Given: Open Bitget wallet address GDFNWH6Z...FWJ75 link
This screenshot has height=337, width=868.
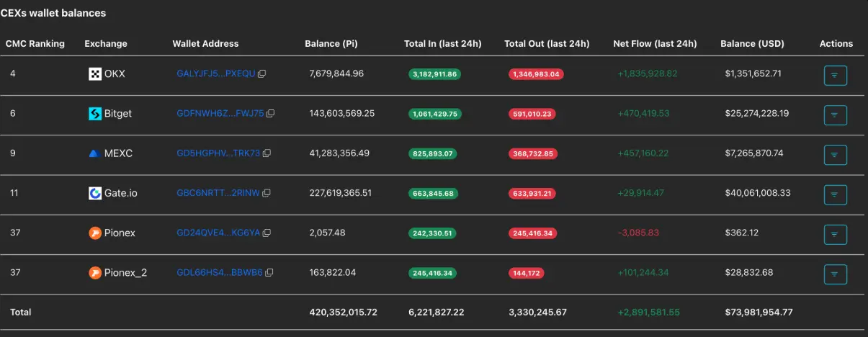Looking at the screenshot, I should coord(220,114).
